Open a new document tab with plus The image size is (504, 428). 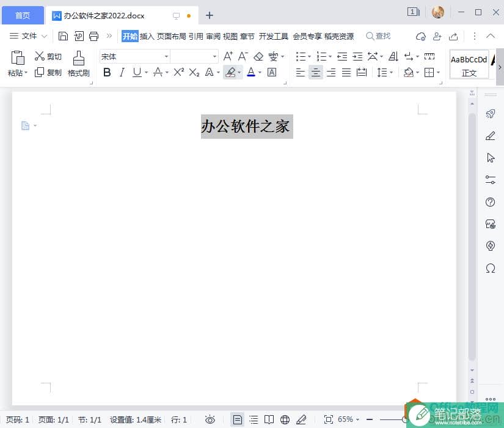tap(210, 15)
